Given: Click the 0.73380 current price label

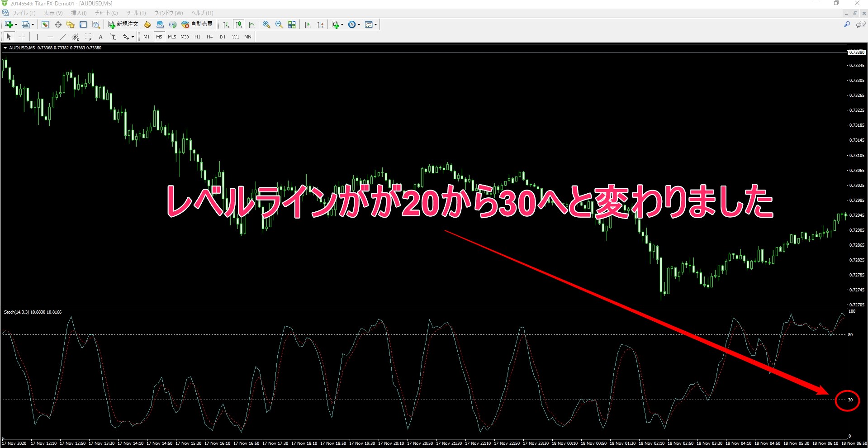Looking at the screenshot, I should (856, 52).
